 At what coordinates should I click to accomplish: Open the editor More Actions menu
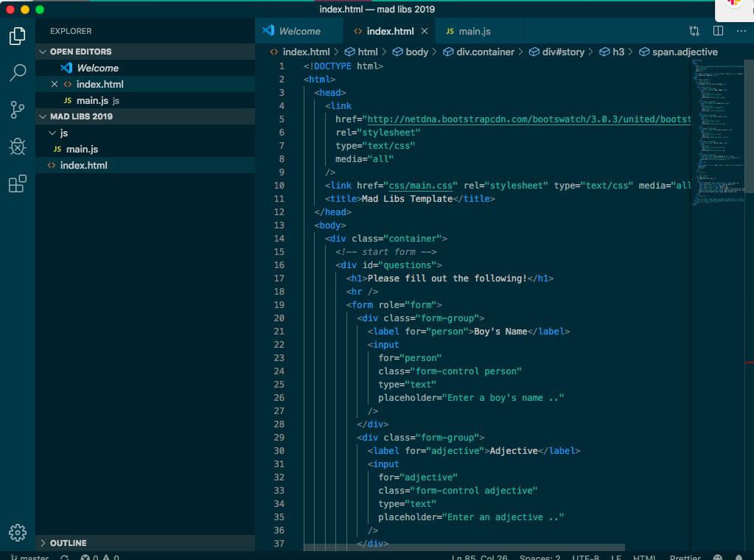pyautogui.click(x=741, y=31)
